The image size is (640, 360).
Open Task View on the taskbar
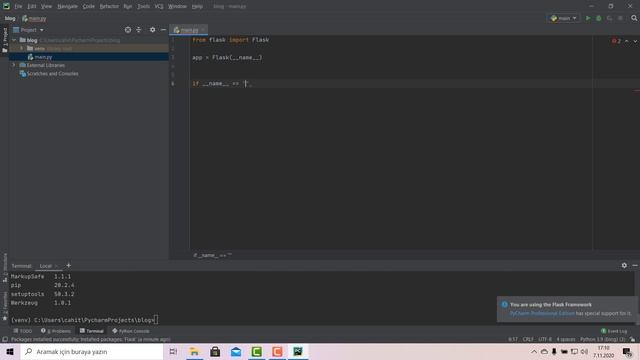coord(173,351)
